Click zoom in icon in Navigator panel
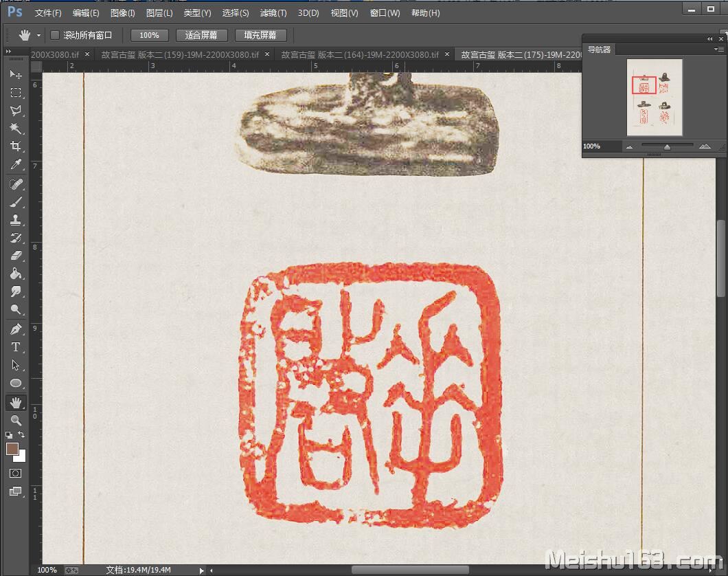Screen dimensions: 728x576 [x=705, y=146]
